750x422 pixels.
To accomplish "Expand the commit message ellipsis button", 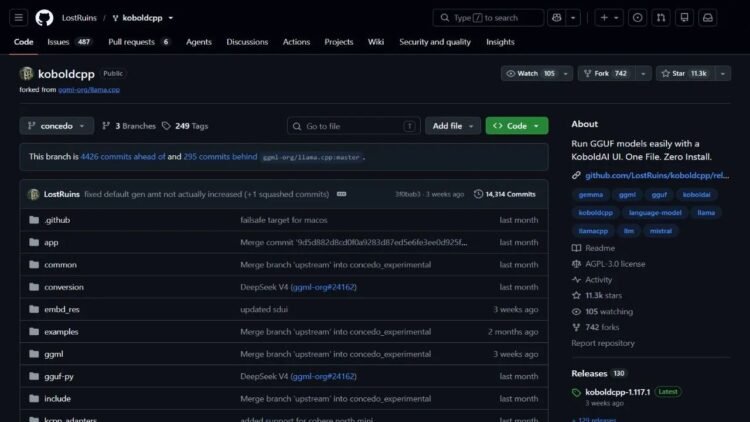I will tap(341, 194).
